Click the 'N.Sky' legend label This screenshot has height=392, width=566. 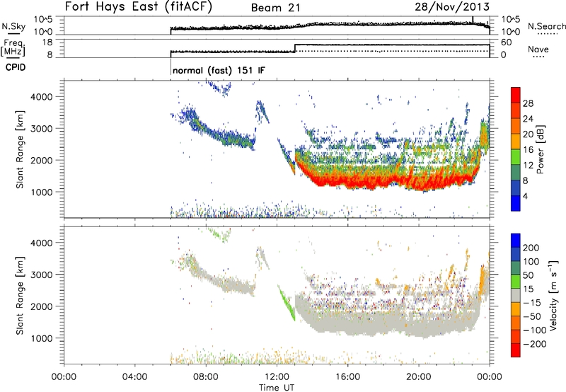pos(13,26)
